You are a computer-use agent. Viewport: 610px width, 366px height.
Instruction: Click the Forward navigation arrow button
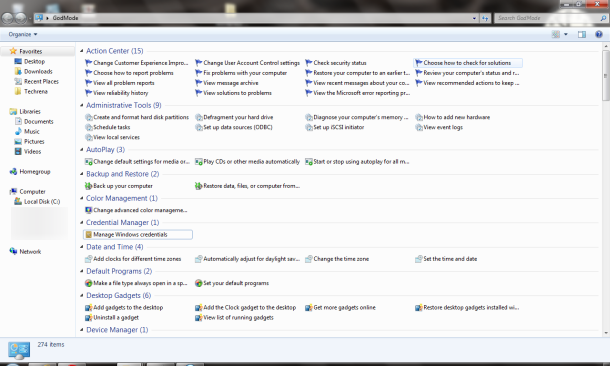(x=21, y=18)
